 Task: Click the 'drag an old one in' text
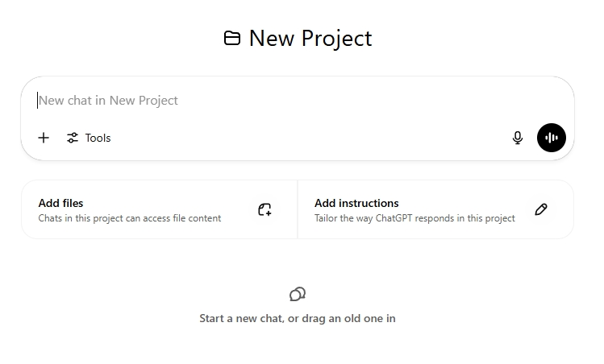347,318
